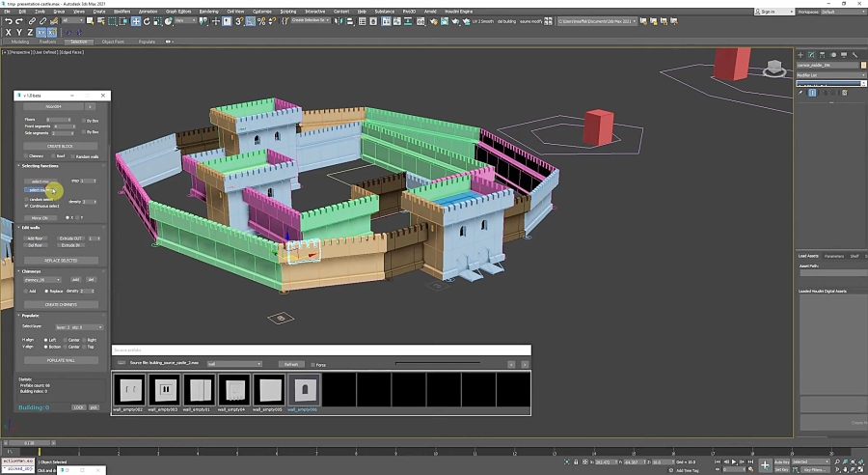Click the ViewCube in the viewport
Image resolution: width=868 pixels, height=475 pixels.
tap(773, 68)
